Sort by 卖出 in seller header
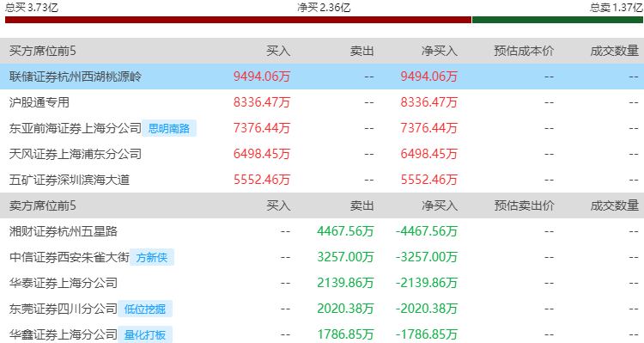 coord(361,205)
